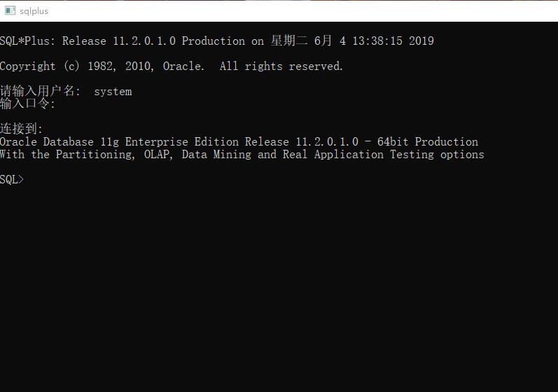Click the sqlplus title text
This screenshot has width=558, height=392.
click(x=34, y=11)
